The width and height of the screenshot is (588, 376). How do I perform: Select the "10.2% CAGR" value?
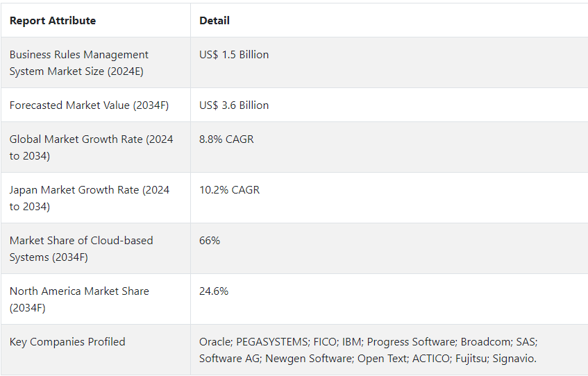(x=230, y=190)
